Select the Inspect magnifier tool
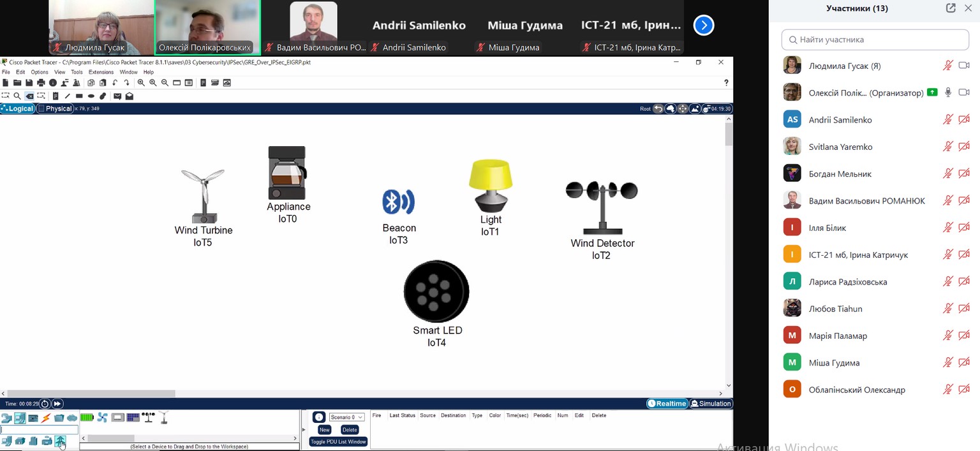 pos(17,96)
